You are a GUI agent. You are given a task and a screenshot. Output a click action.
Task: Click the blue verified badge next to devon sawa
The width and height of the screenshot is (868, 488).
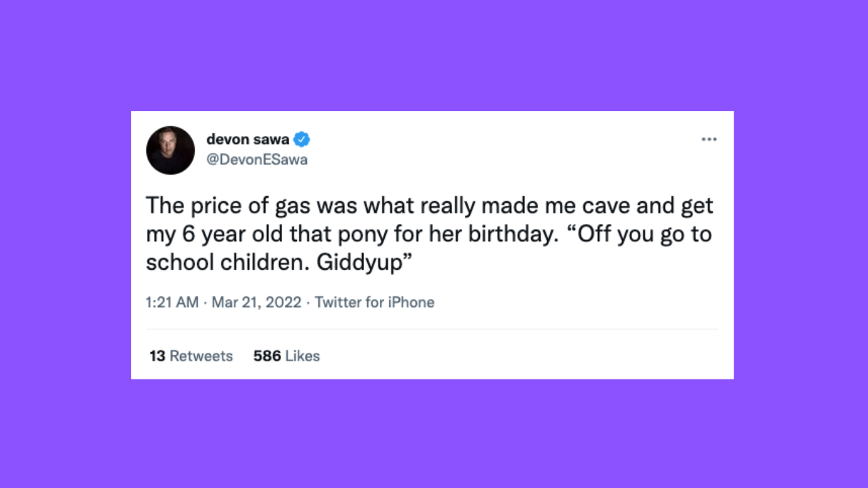coord(301,139)
